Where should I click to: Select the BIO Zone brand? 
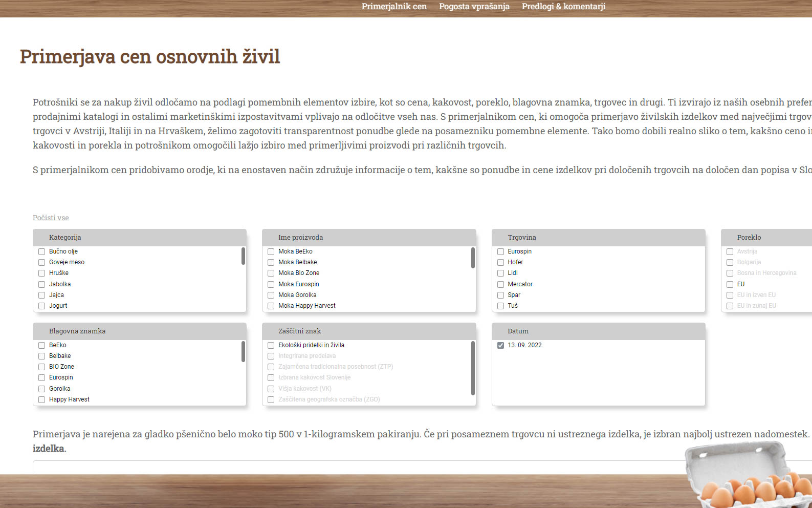click(x=42, y=367)
